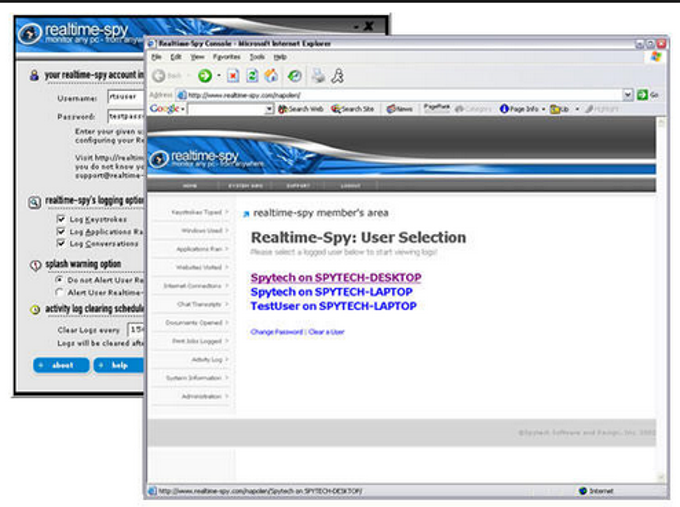Open the View menu in Internet Explorer
This screenshot has height=507, width=680.
[x=197, y=57]
